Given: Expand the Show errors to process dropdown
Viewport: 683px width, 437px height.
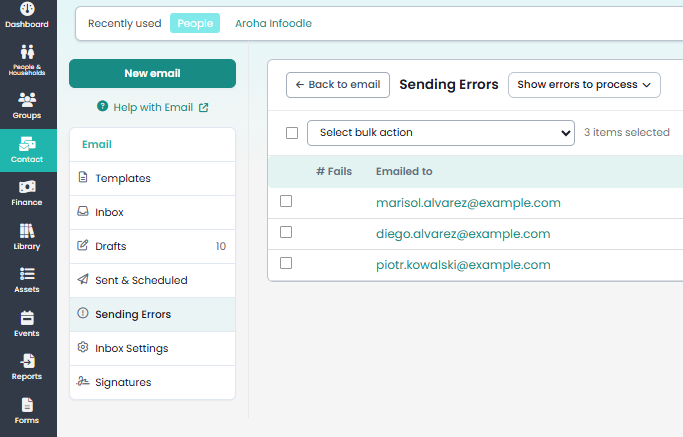Looking at the screenshot, I should [x=584, y=85].
